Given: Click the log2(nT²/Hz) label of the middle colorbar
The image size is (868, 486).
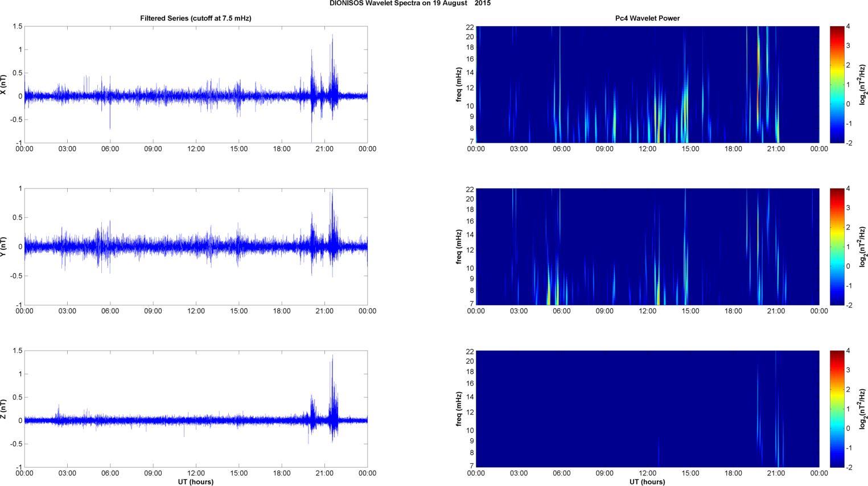Looking at the screenshot, I should [x=863, y=247].
